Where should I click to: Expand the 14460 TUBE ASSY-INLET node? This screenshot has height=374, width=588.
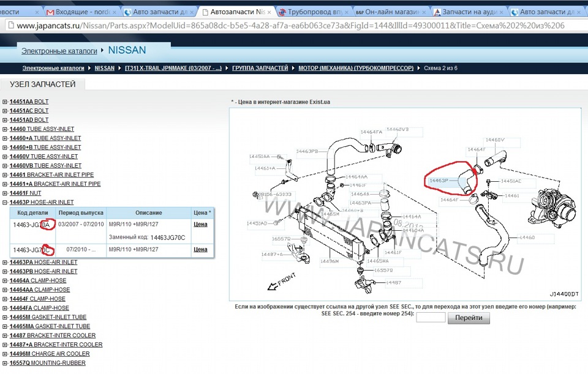4,129
